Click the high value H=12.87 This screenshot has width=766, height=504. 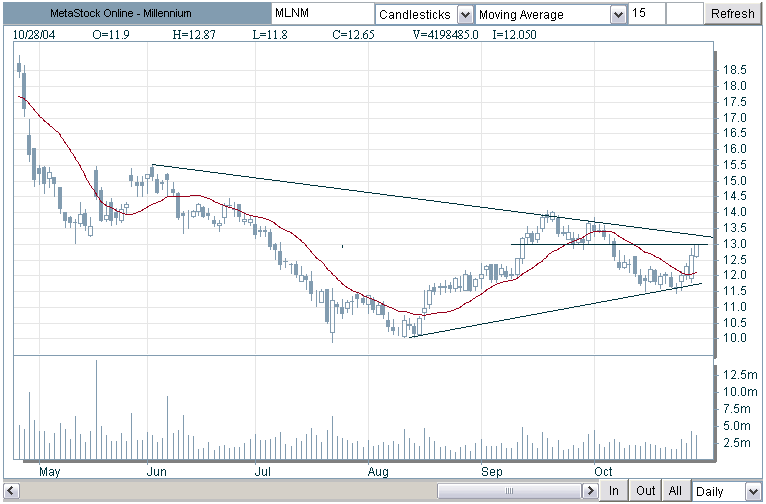tap(194, 35)
